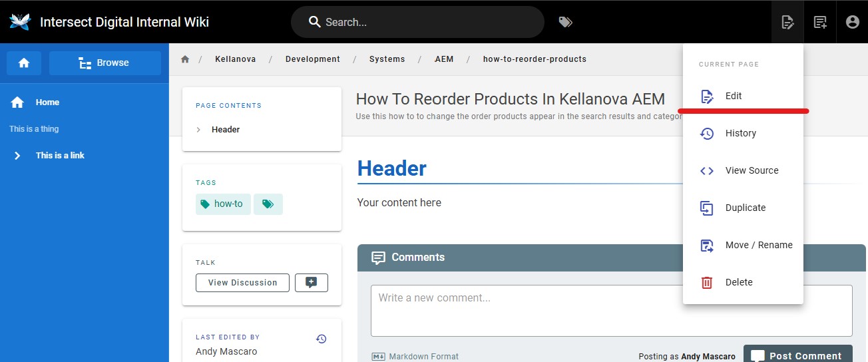Image resolution: width=868 pixels, height=362 pixels.
Task: Open the page actions icon in header
Action: pos(787,22)
